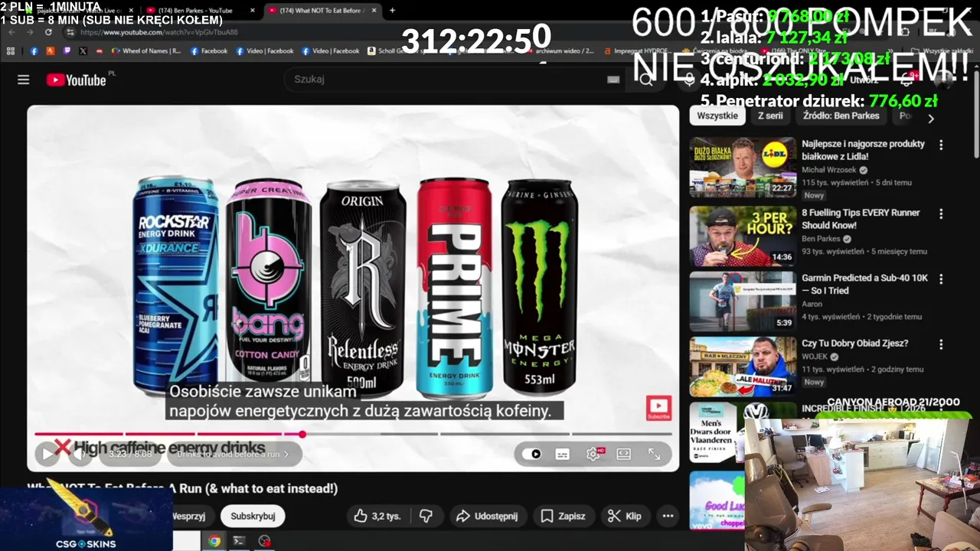Open options menu for the Lidl products video

coord(941,145)
